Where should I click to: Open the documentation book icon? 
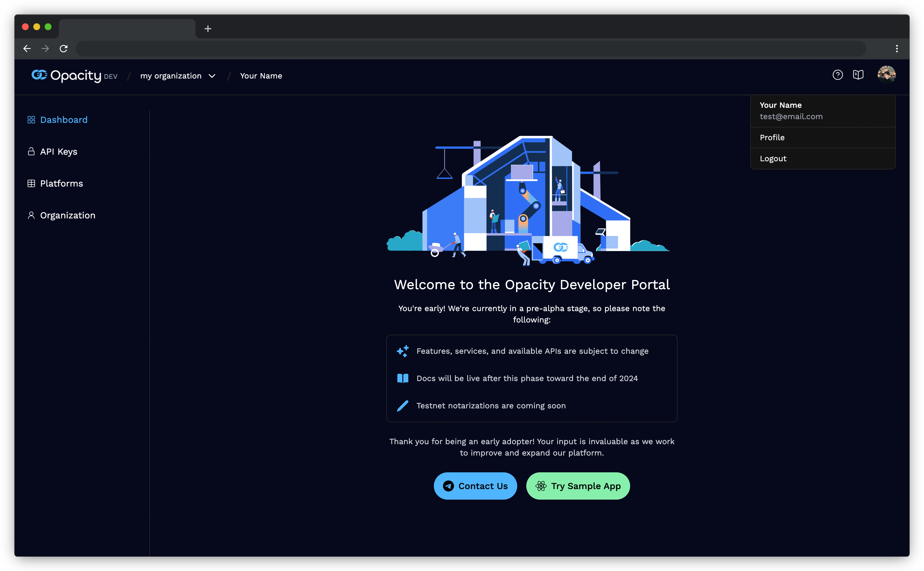(x=858, y=75)
